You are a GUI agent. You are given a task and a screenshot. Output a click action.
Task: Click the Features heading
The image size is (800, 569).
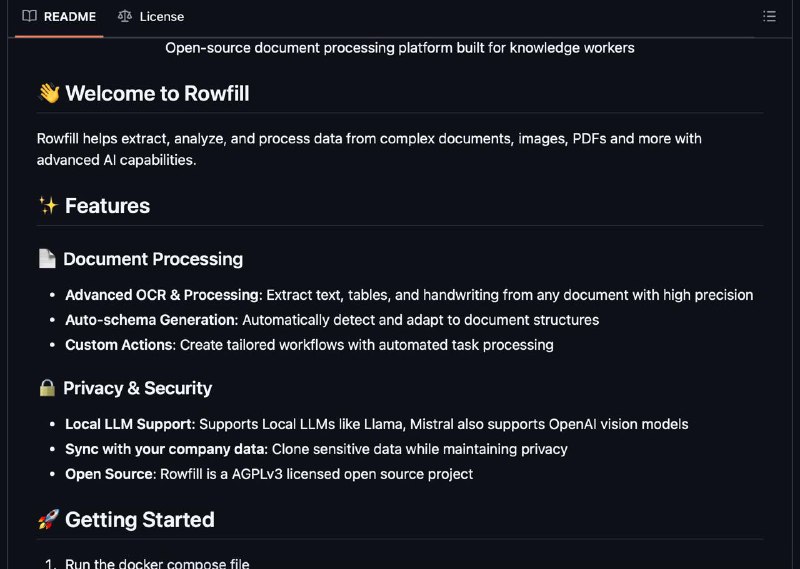coord(107,206)
